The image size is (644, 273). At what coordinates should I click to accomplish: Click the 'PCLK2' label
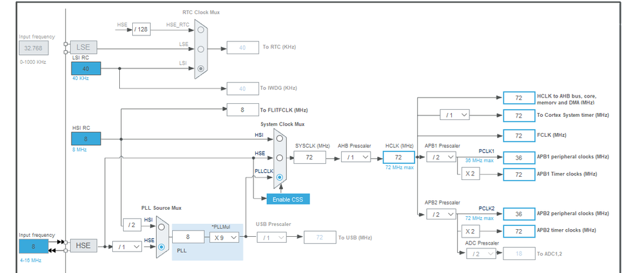[x=487, y=208]
